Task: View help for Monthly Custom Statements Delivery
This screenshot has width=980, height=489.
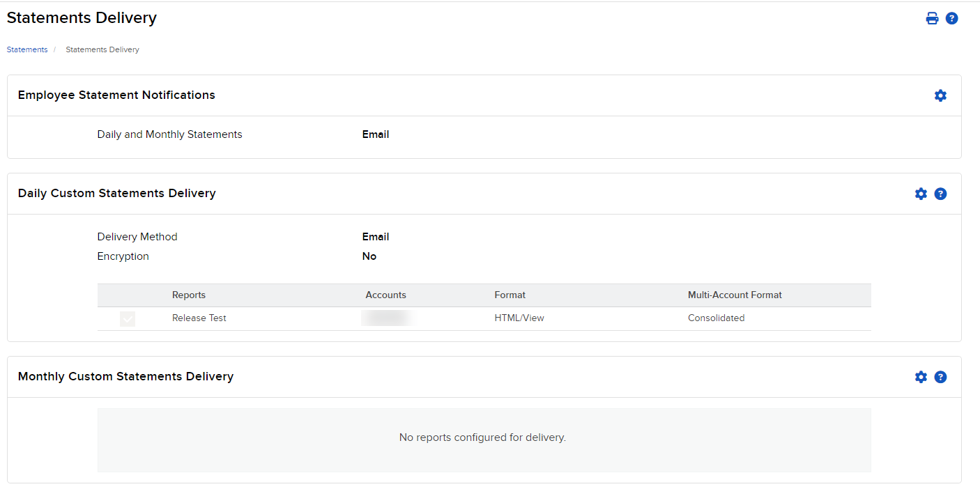Action: (940, 376)
